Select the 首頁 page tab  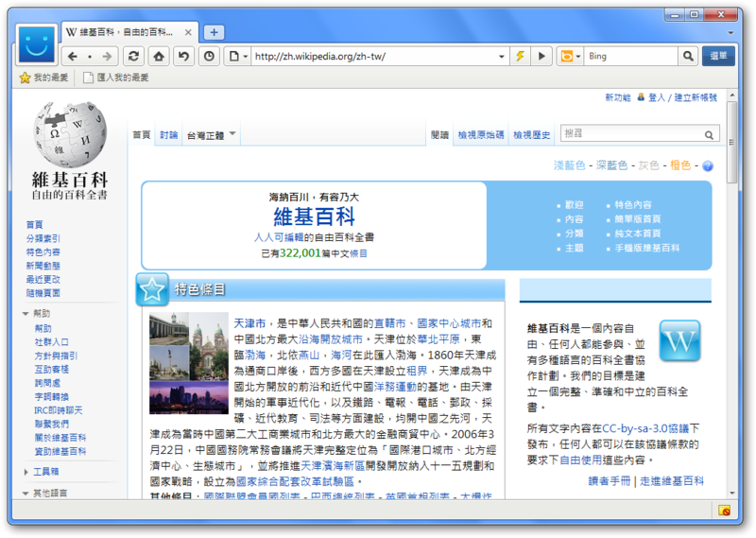point(141,135)
